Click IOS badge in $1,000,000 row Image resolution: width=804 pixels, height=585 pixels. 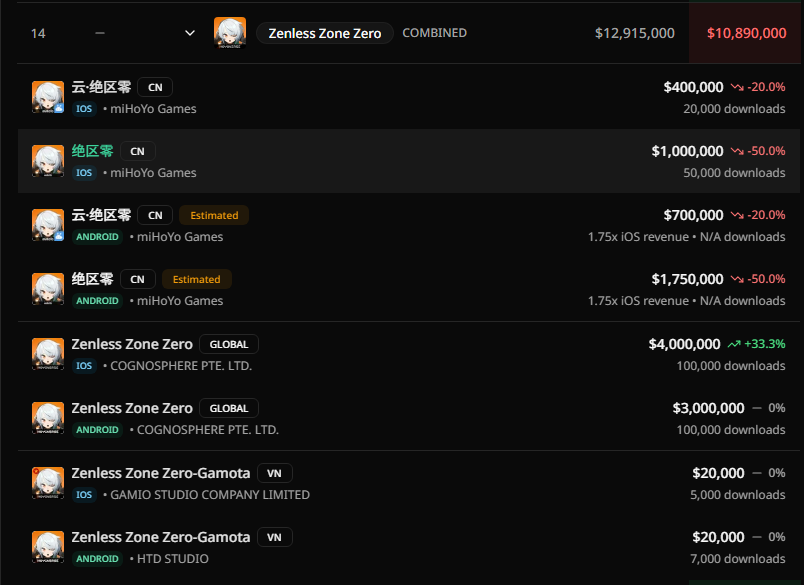coord(84,173)
